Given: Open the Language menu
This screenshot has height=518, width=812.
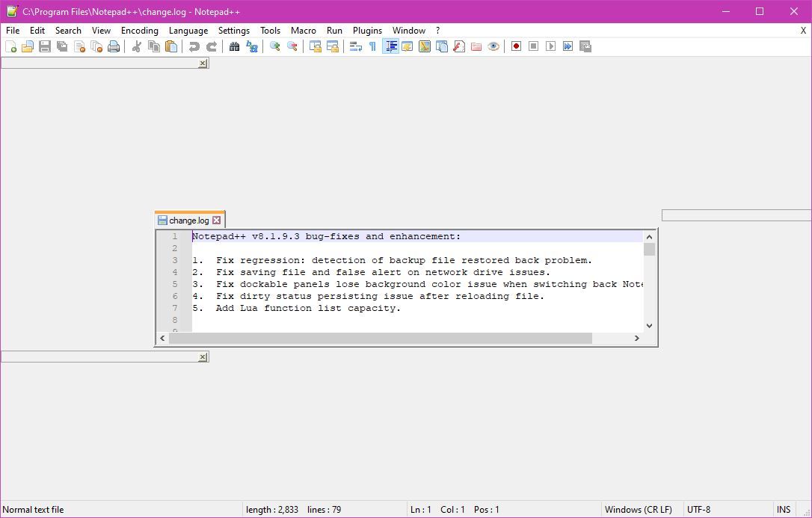Looking at the screenshot, I should 188,31.
